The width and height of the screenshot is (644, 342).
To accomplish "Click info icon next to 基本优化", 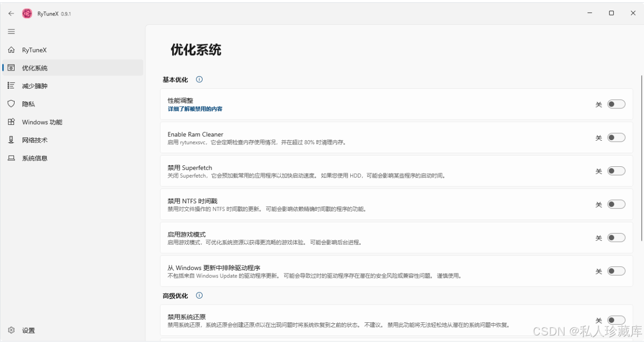I will (x=199, y=79).
